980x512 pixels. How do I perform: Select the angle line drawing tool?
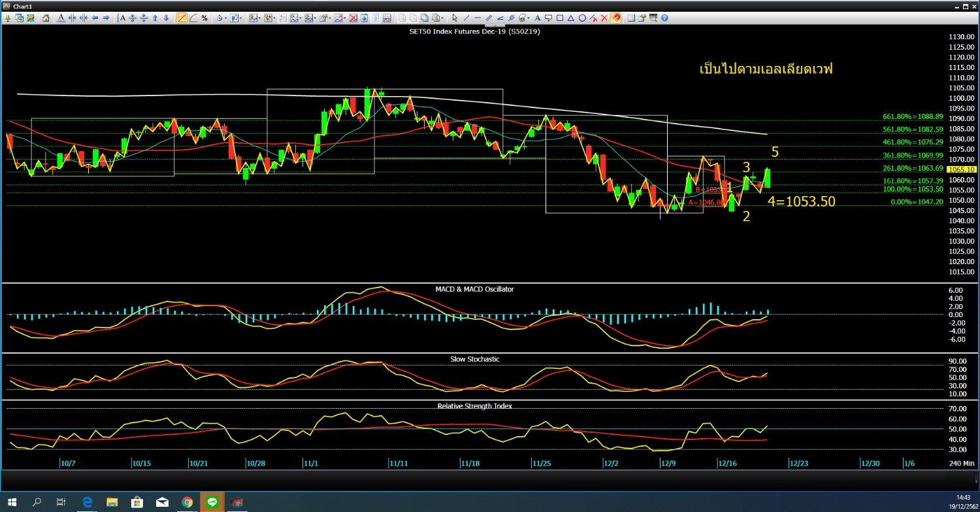point(500,18)
